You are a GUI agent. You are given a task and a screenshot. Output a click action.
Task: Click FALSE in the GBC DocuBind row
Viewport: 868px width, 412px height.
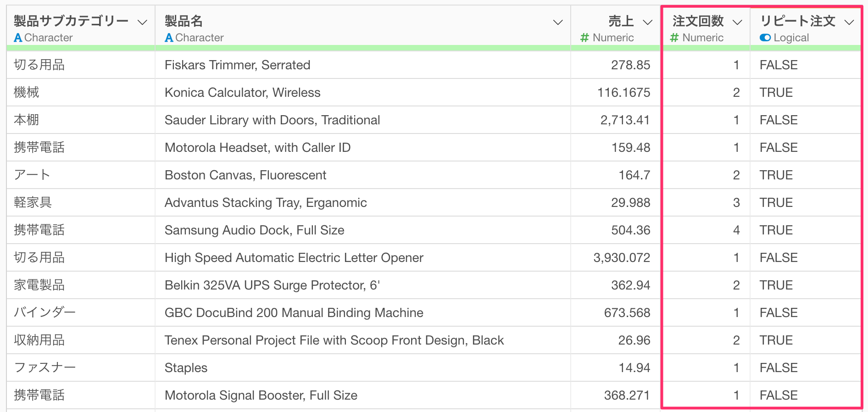(779, 313)
